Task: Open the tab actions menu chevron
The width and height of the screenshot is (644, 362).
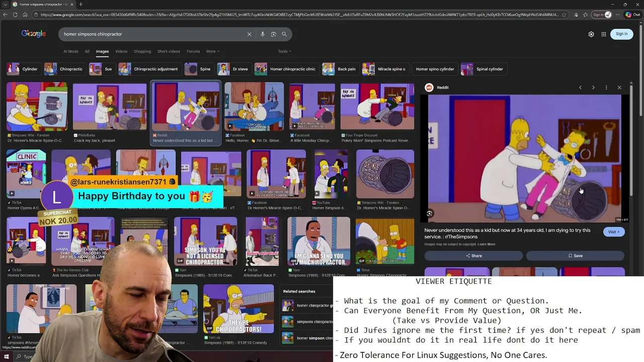Action: coord(5,4)
